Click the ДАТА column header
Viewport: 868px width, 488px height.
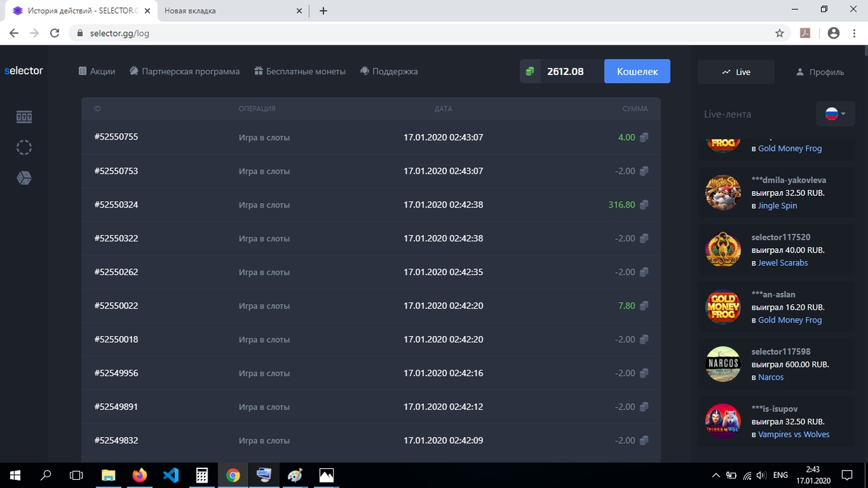(443, 108)
